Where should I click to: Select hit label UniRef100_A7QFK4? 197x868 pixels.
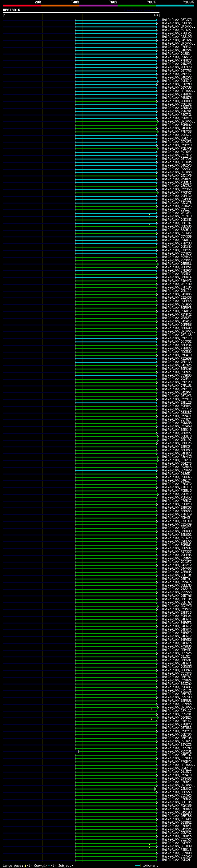click(x=176, y=47)
